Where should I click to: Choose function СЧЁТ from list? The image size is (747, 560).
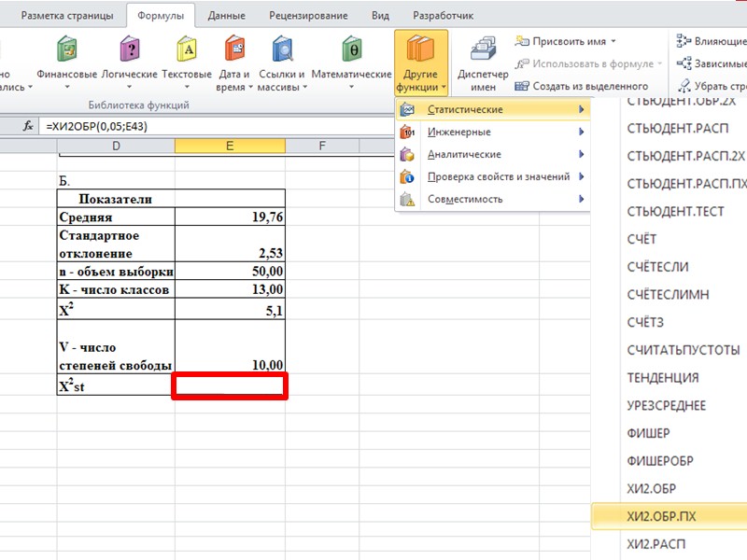point(641,240)
